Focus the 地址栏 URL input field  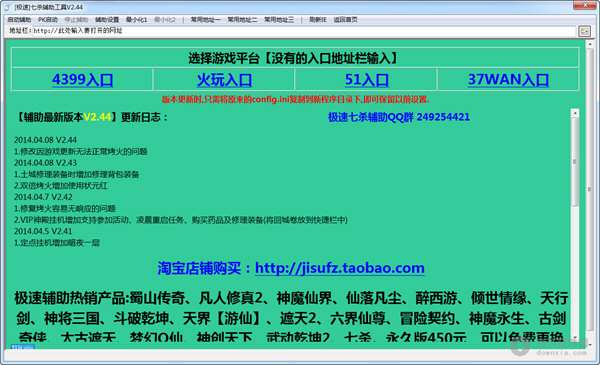[304, 31]
